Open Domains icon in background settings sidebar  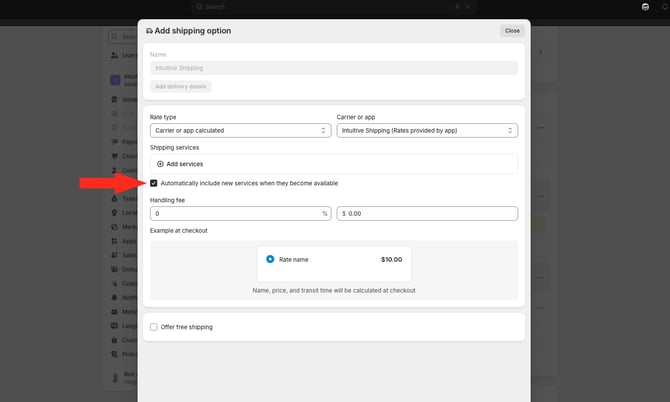point(115,269)
